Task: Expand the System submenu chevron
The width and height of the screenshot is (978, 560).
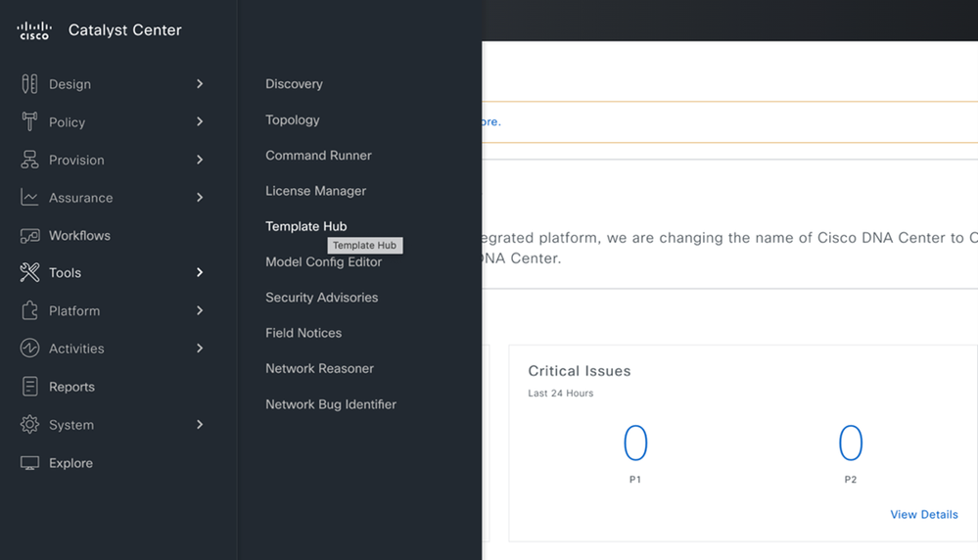Action: coord(200,425)
